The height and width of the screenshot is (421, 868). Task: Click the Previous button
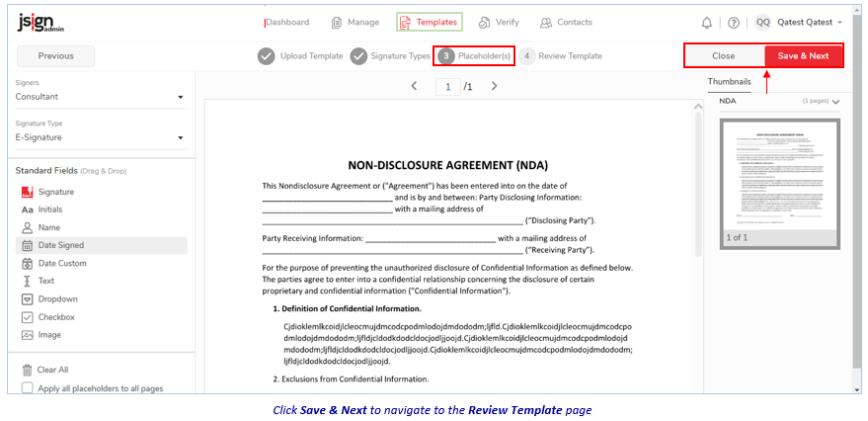click(56, 56)
